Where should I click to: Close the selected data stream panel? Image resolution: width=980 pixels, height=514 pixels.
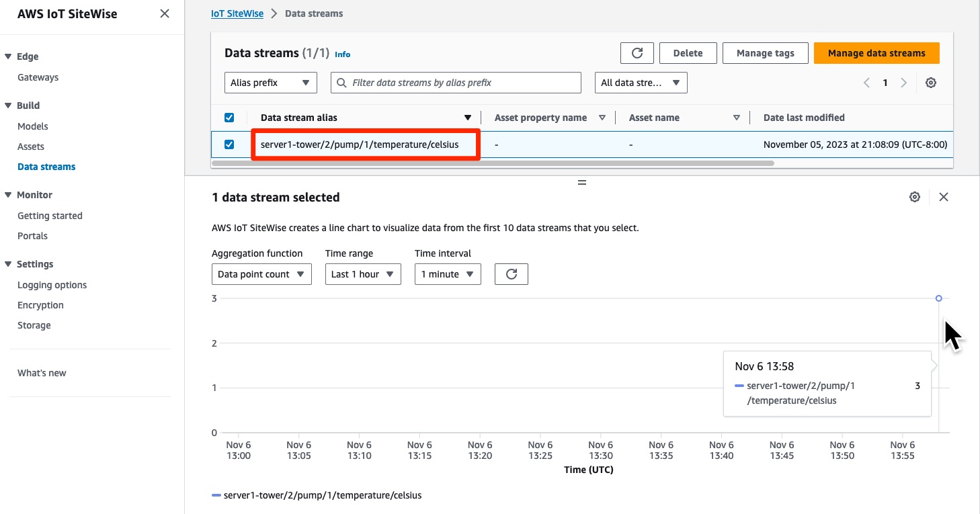click(x=944, y=197)
